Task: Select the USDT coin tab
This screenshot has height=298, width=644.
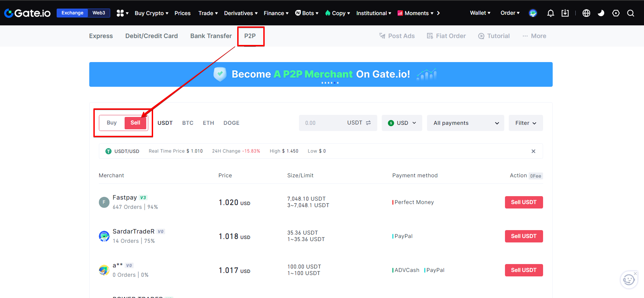Action: [x=165, y=123]
